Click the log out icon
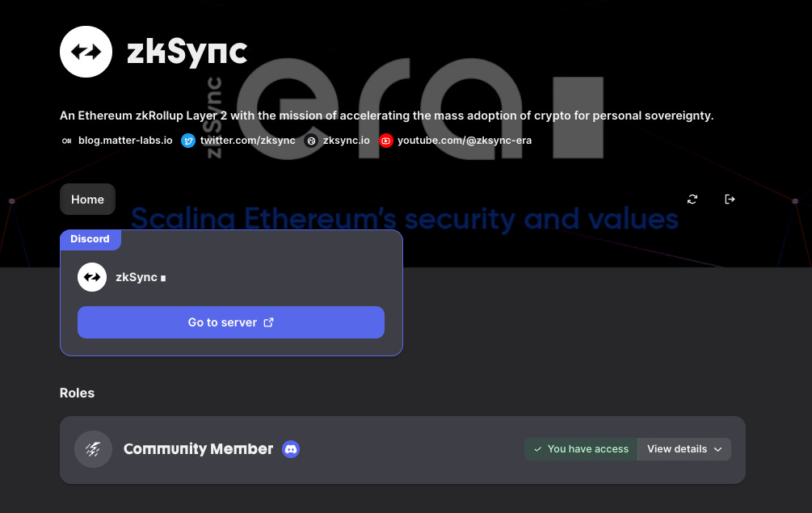 tap(730, 200)
